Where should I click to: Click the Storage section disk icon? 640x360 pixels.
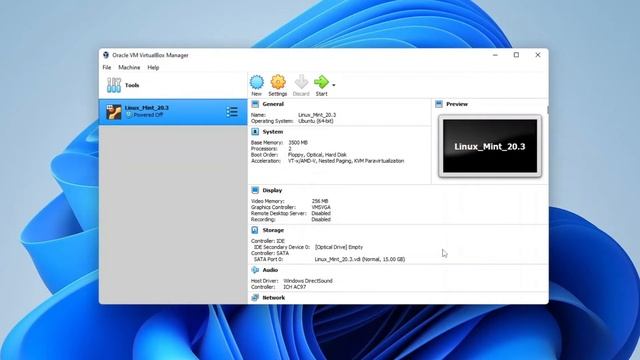[x=255, y=230]
